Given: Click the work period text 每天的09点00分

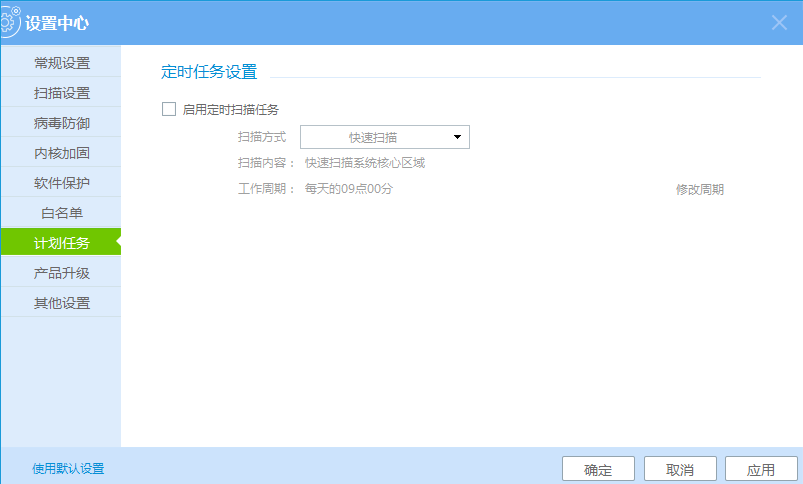Looking at the screenshot, I should pos(348,189).
